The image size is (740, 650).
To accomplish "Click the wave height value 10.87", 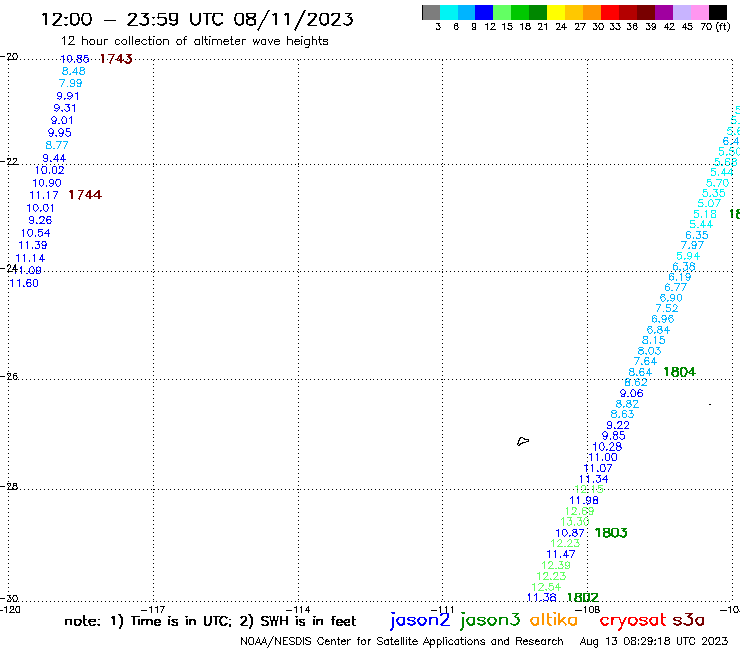I will (570, 532).
